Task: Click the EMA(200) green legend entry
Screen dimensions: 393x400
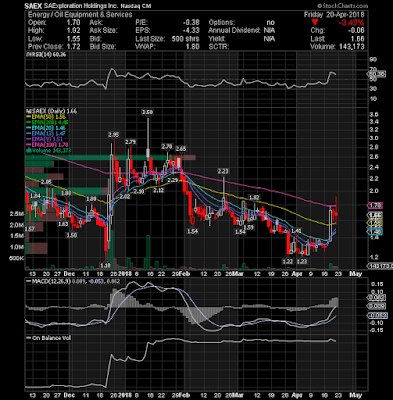Action: point(48,122)
